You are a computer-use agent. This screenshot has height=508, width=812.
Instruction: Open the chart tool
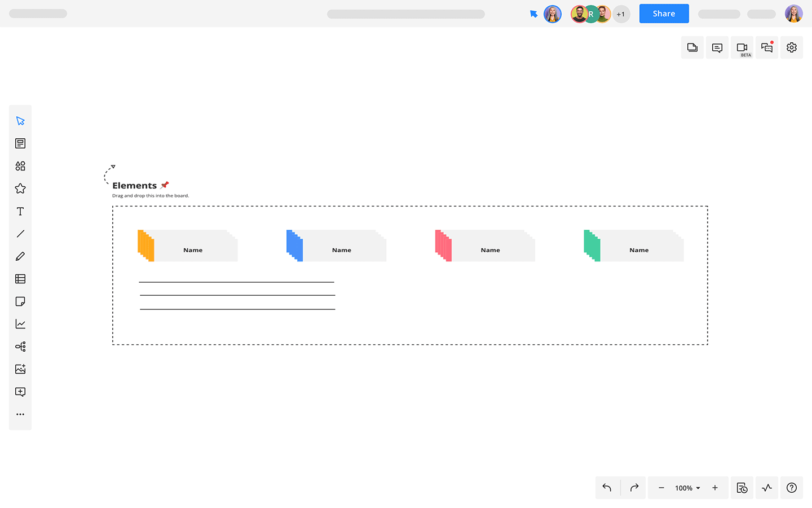point(20,324)
